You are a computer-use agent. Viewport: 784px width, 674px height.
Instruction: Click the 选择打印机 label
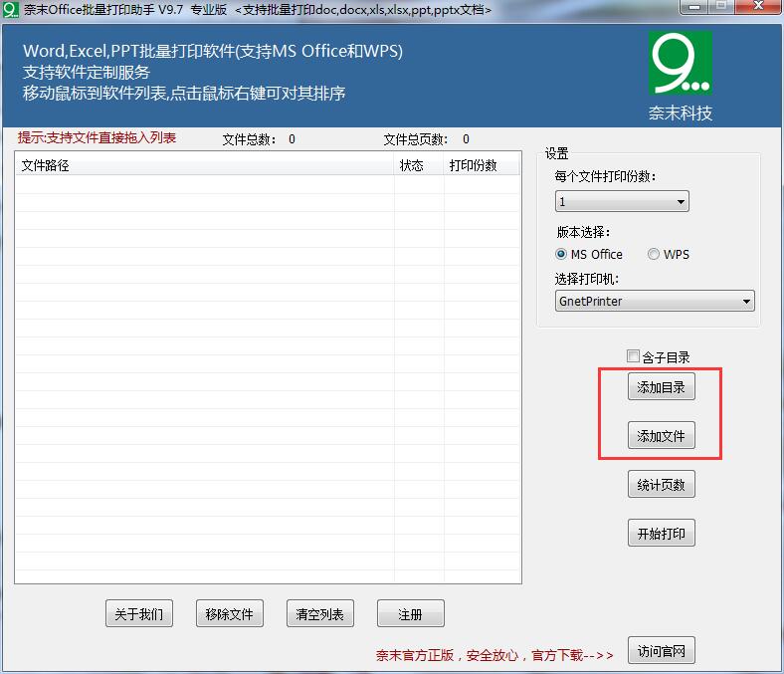point(586,279)
